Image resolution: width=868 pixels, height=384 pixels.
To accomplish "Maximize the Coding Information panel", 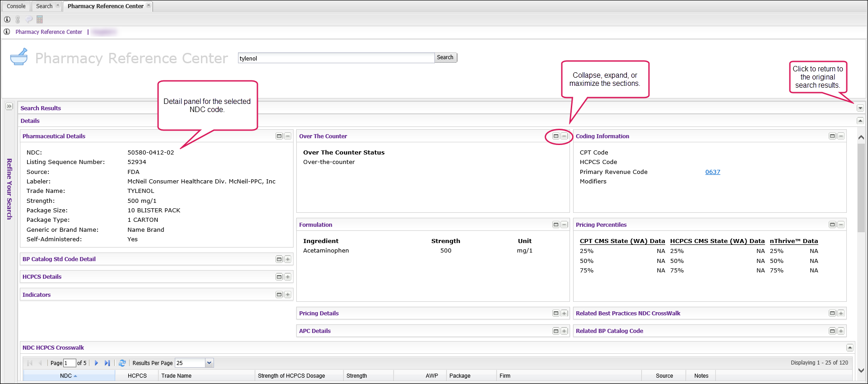I will (832, 136).
